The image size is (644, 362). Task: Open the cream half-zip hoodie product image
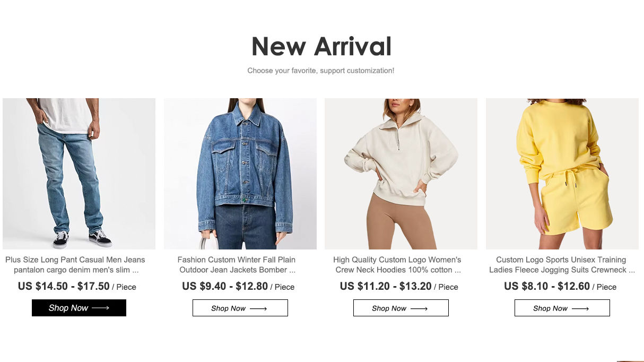coord(401,174)
